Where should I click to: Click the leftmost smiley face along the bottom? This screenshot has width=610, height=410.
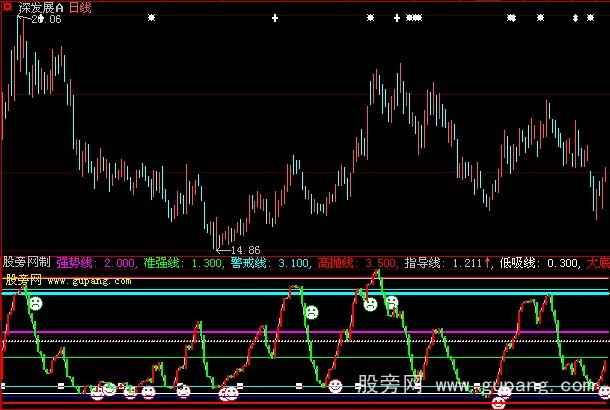click(98, 393)
